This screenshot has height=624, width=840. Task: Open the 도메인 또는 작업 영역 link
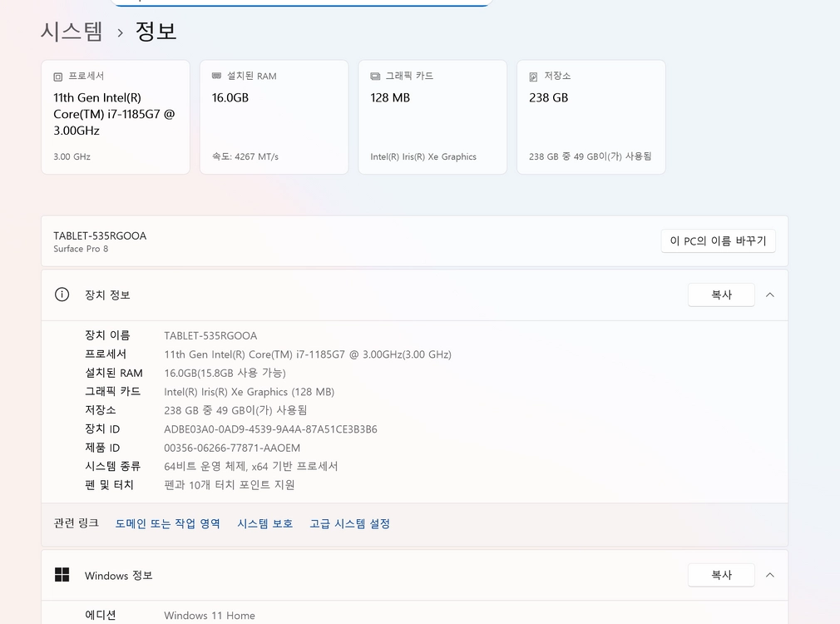click(x=168, y=524)
